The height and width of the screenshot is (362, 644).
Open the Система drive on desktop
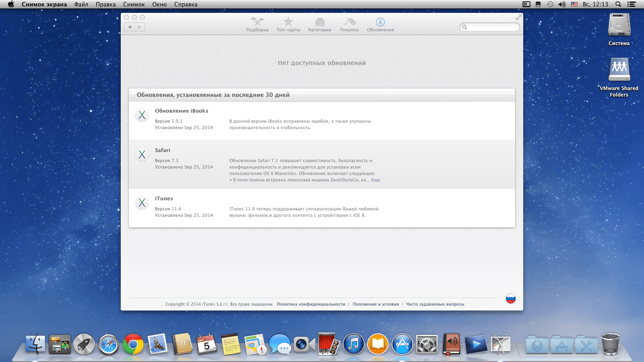(619, 29)
